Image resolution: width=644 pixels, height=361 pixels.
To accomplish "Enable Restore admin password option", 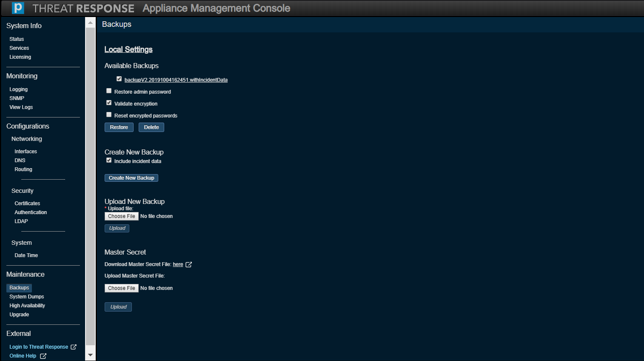I will point(109,91).
